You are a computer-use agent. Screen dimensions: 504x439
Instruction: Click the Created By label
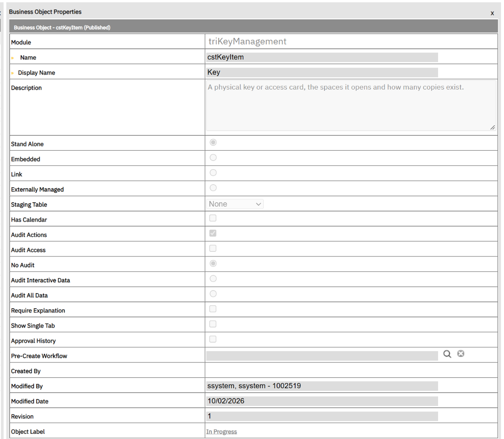pos(26,371)
